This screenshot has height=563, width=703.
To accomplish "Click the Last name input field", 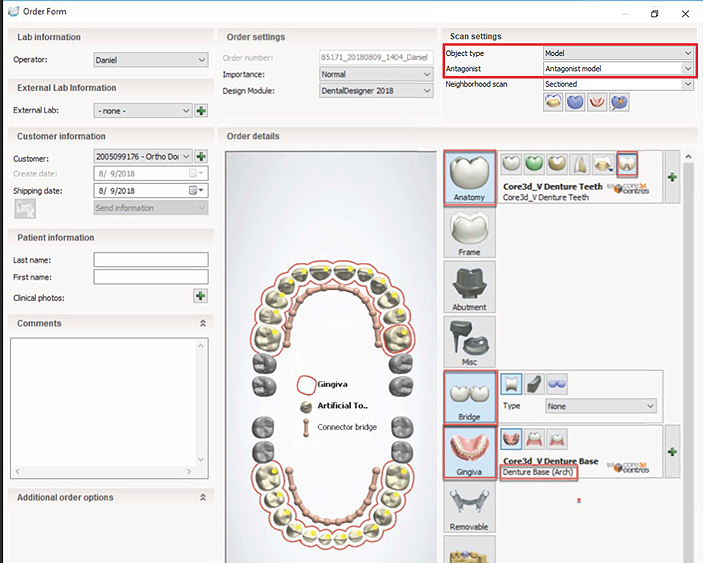I will click(x=150, y=259).
